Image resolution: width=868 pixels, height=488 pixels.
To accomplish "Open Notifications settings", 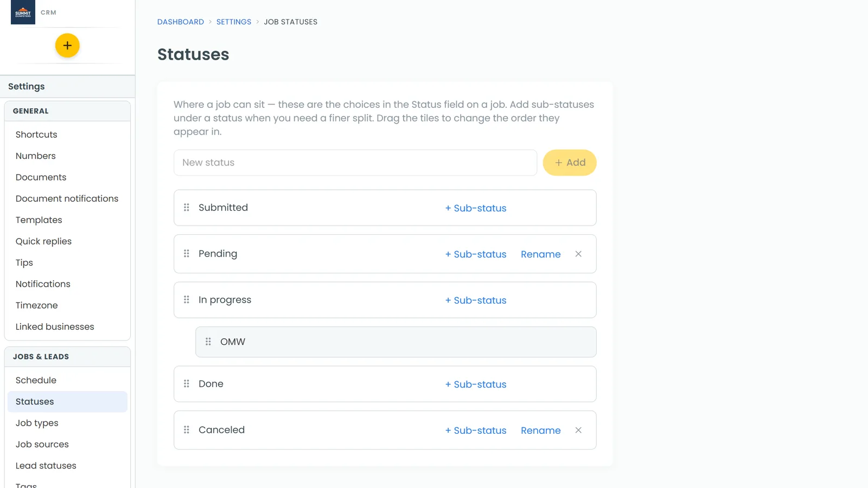I will pyautogui.click(x=68, y=284).
